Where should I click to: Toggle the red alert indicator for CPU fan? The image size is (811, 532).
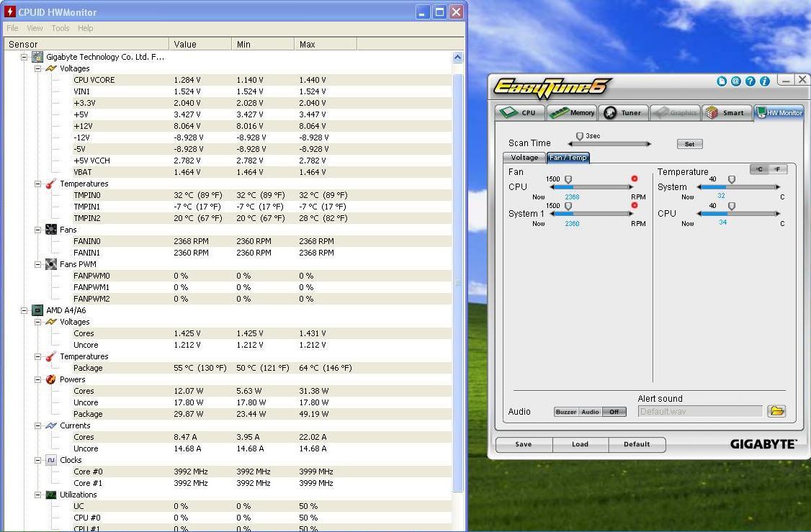635,179
